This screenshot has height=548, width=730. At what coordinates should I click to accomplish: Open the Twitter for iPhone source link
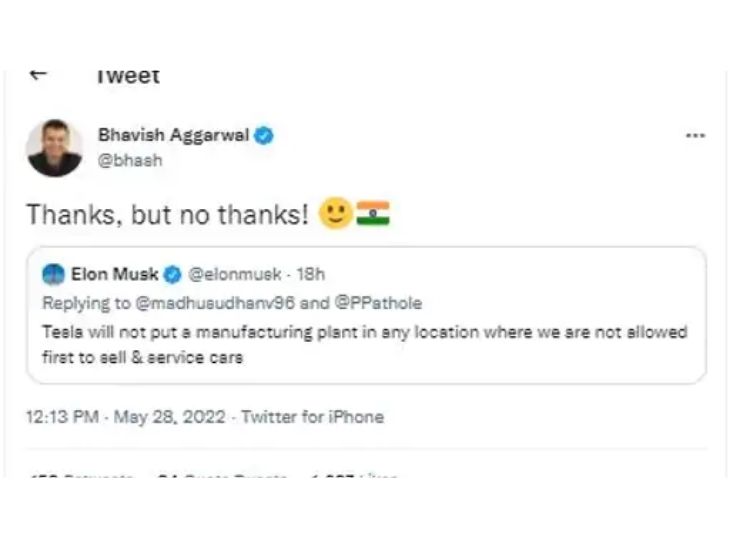(x=312, y=417)
